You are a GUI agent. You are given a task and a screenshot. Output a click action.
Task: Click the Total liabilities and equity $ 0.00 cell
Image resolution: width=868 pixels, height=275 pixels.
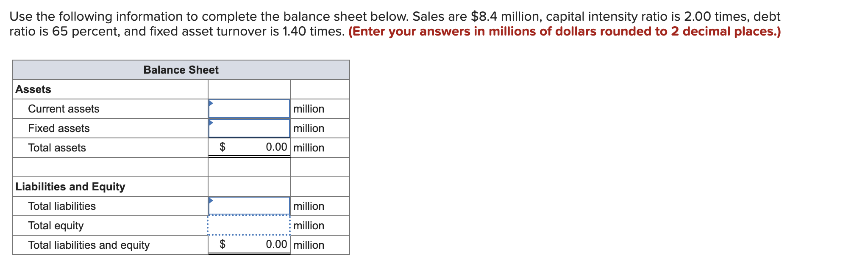coord(249,245)
